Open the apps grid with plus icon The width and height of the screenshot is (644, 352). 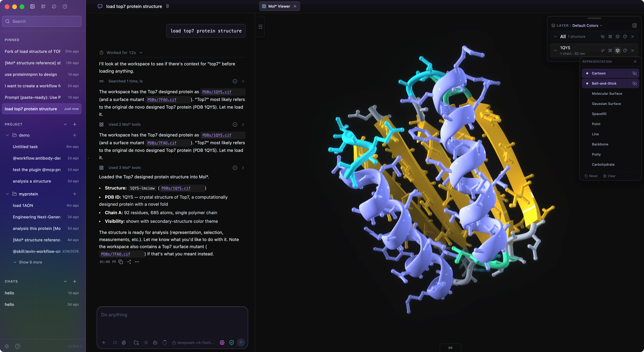(x=43, y=6)
